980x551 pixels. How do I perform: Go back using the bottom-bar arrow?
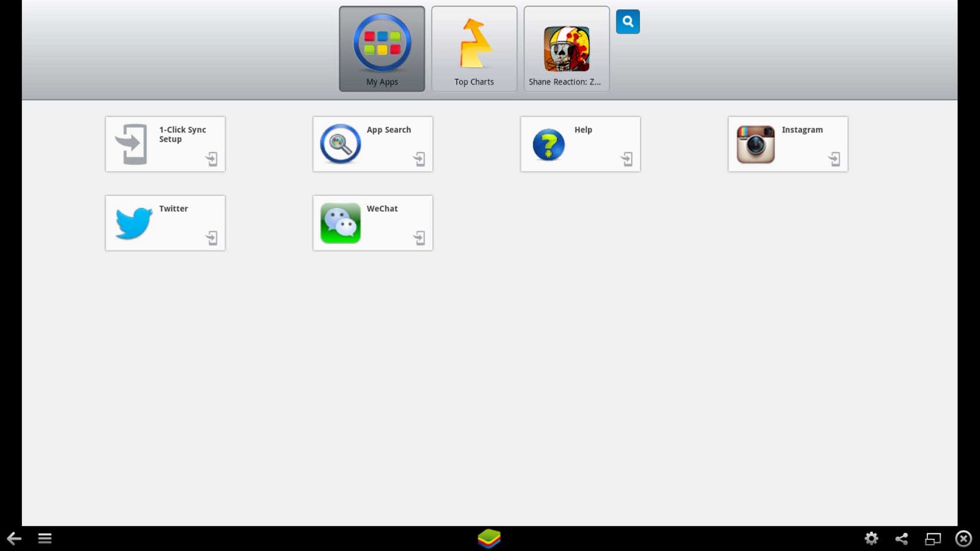click(14, 538)
